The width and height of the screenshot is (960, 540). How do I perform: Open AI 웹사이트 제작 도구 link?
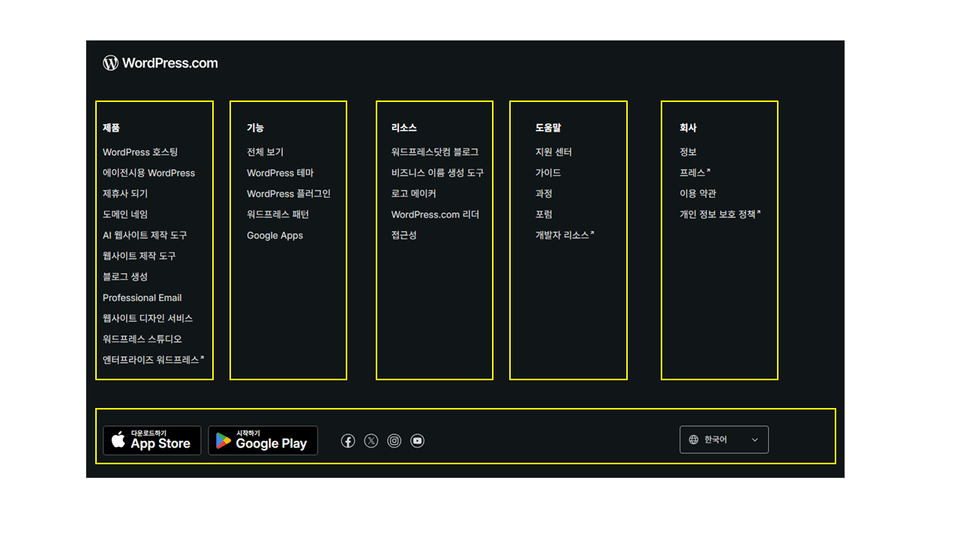[144, 235]
